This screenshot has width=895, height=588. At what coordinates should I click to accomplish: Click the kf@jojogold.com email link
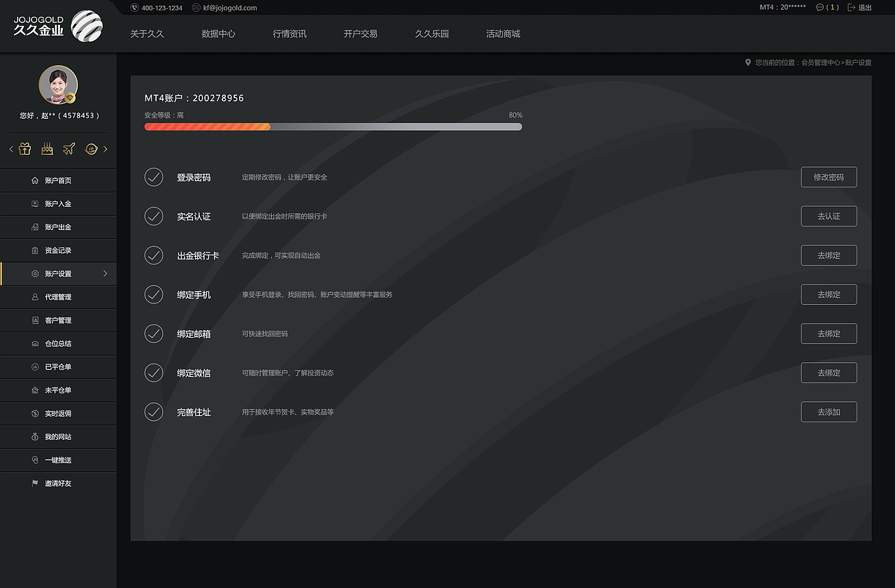pos(230,8)
